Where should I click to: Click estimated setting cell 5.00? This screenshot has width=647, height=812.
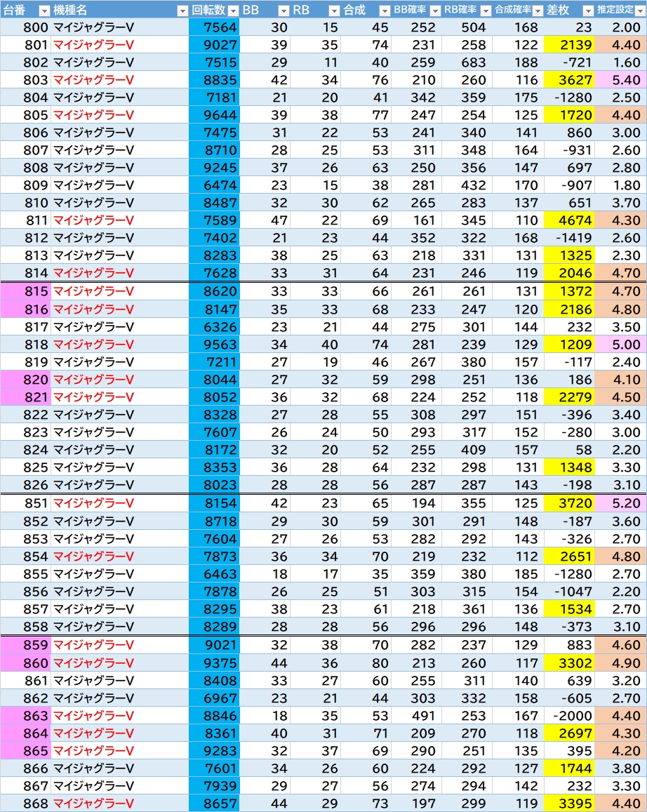620,345
